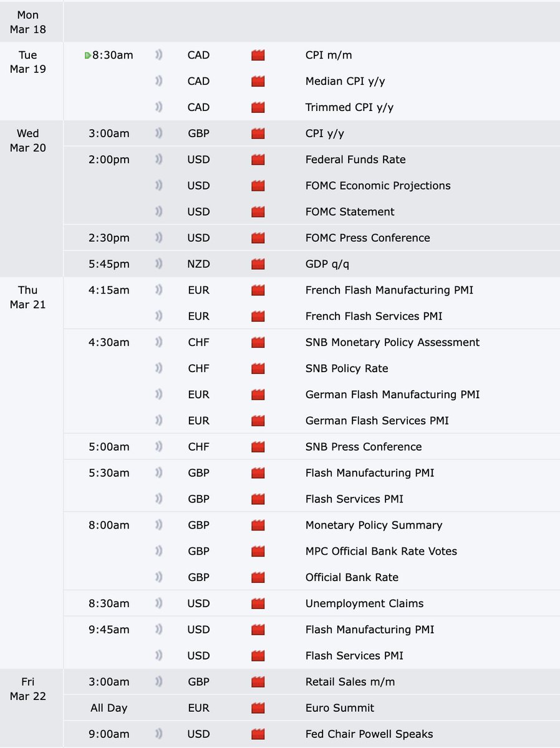Click the red impact icon for SNB Monetary Policy Assessment
The width and height of the screenshot is (560, 748).
(258, 342)
